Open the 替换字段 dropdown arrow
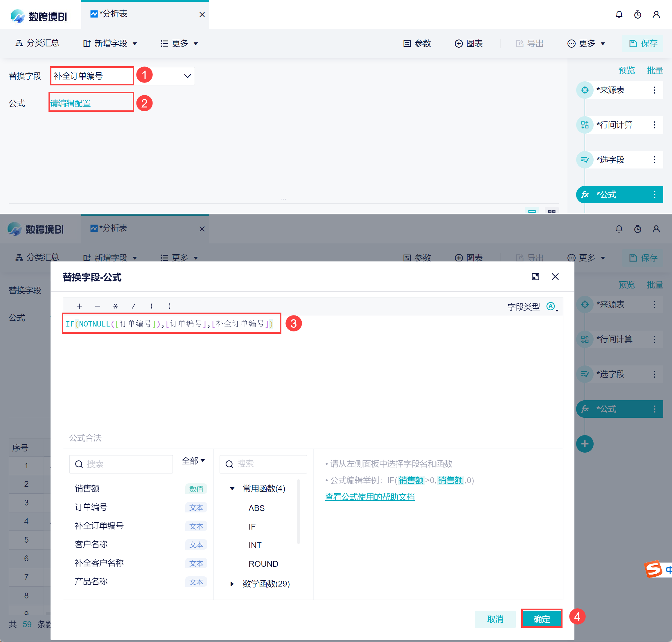Screen dimensions: 672x642 (187, 76)
